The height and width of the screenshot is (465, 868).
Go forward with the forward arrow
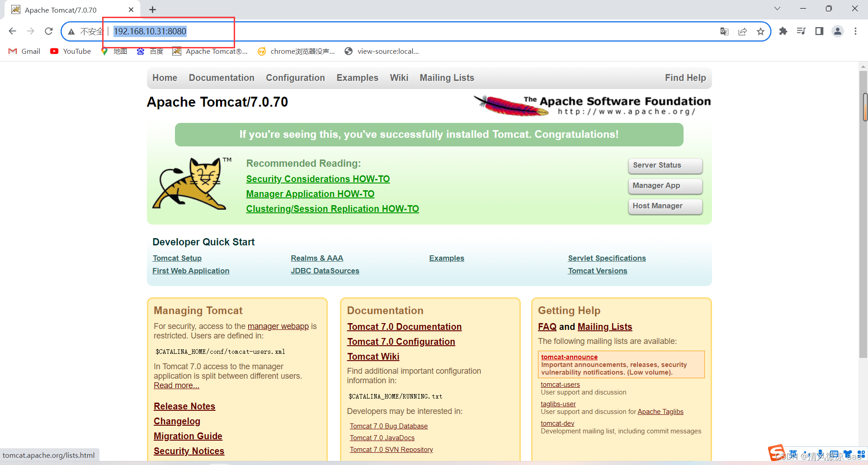(x=31, y=31)
